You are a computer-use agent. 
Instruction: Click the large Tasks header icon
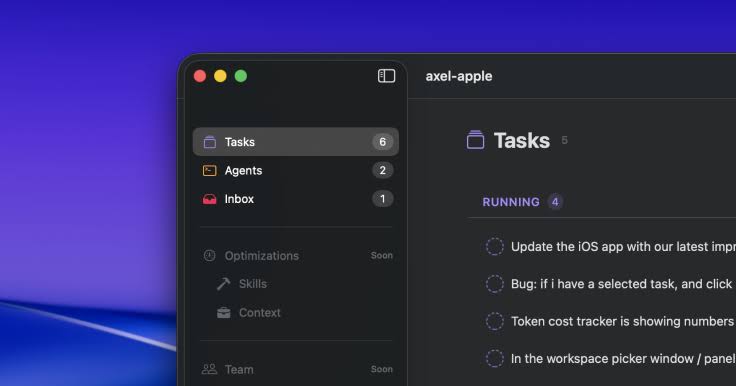coord(475,140)
